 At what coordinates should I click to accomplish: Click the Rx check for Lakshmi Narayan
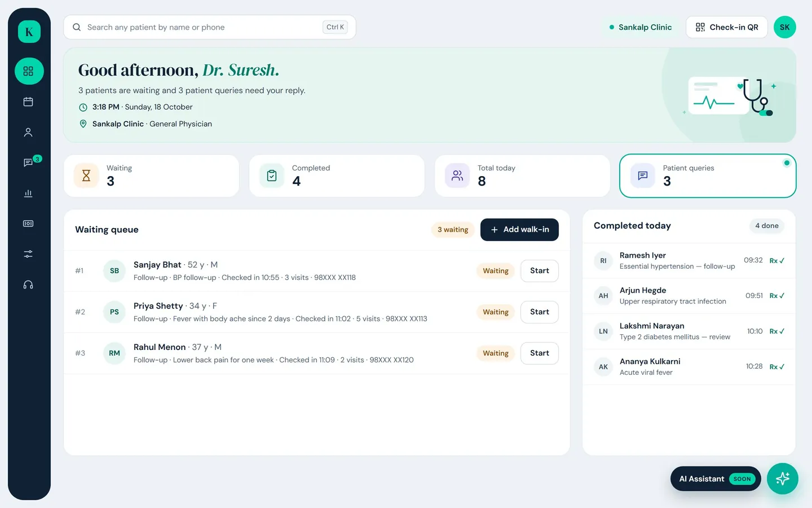point(777,331)
